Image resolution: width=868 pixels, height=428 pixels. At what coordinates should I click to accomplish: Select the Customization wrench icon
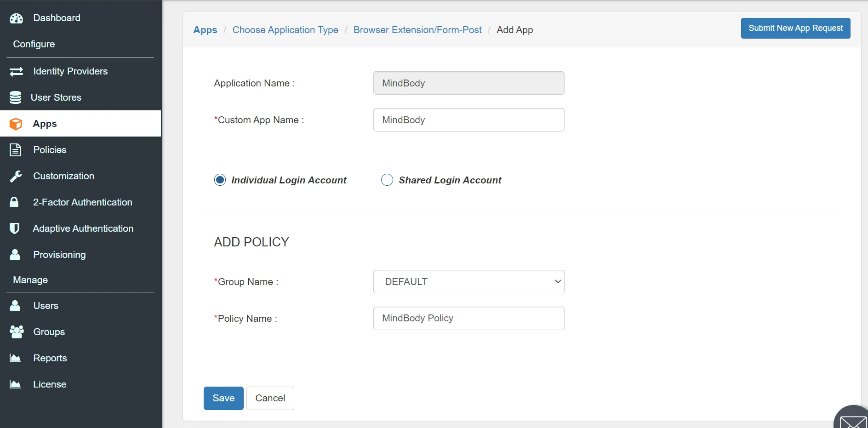point(16,176)
